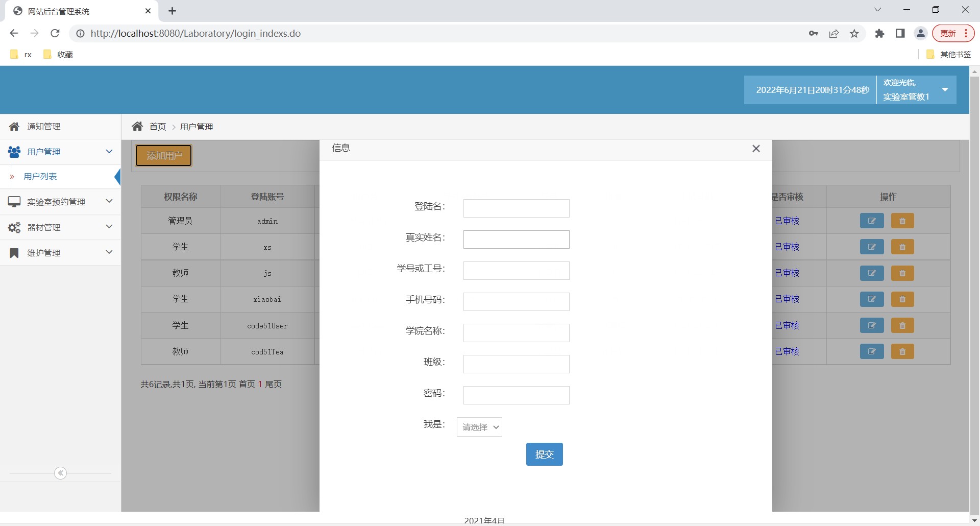This screenshot has height=526, width=980.
Task: Click the 登陆名 input field
Action: pos(516,208)
